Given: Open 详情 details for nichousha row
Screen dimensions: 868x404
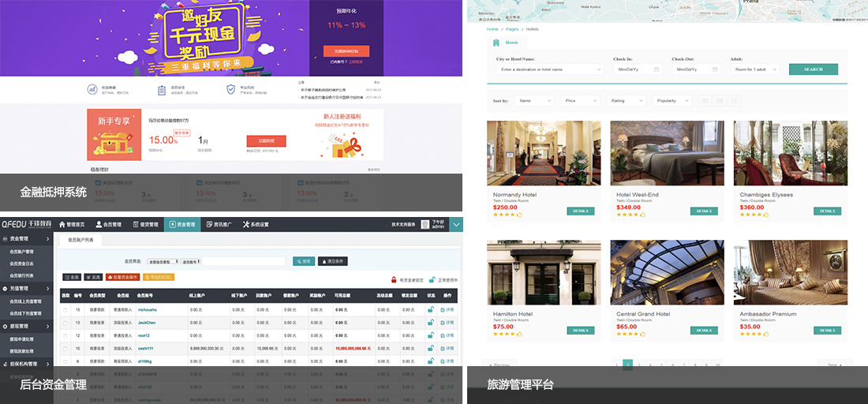Looking at the screenshot, I should tap(447, 310).
